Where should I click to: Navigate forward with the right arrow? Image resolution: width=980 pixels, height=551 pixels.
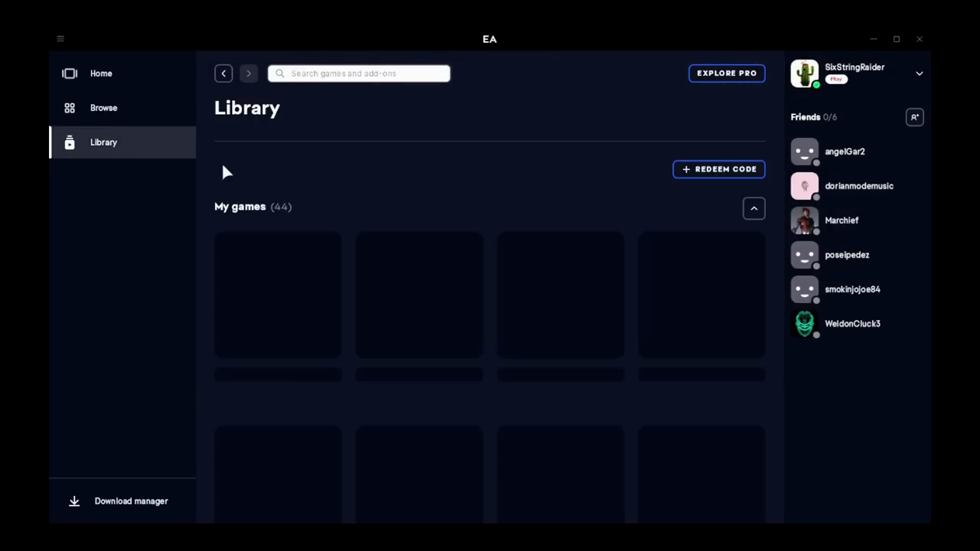click(248, 73)
